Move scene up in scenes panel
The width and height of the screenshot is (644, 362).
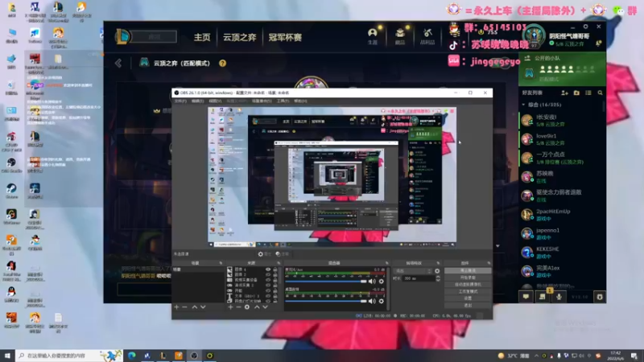tap(195, 307)
